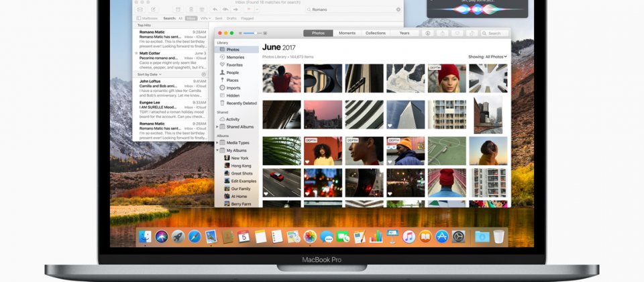Open the flag color dropdown arrow in Mail
The image size is (644, 282).
(x=256, y=9)
